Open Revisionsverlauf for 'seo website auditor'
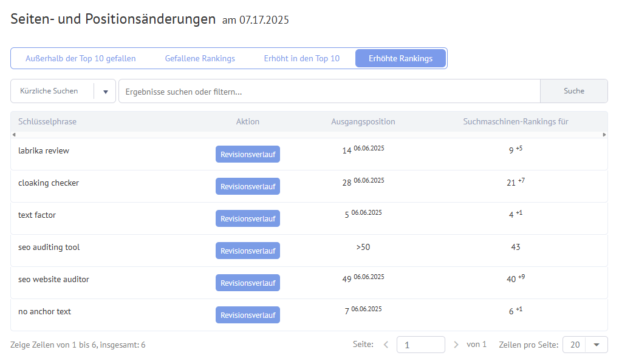 click(248, 283)
